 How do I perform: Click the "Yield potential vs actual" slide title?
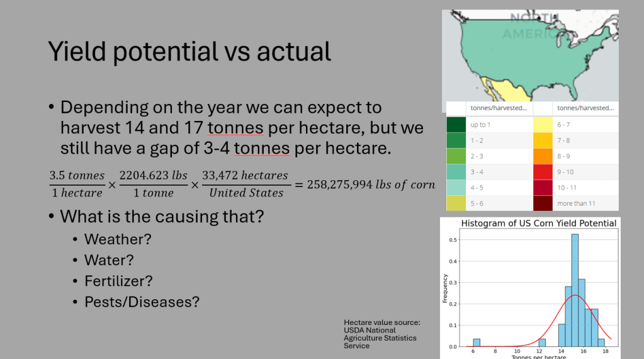tap(189, 52)
